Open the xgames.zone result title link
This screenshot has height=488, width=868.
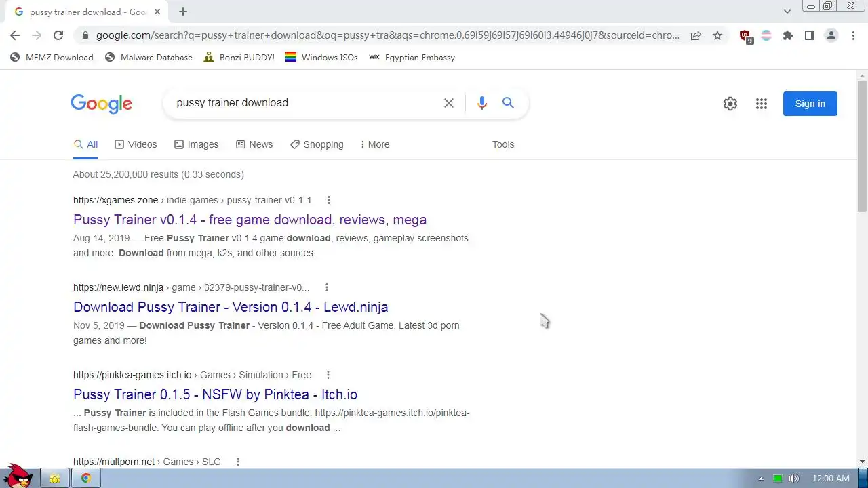(250, 220)
